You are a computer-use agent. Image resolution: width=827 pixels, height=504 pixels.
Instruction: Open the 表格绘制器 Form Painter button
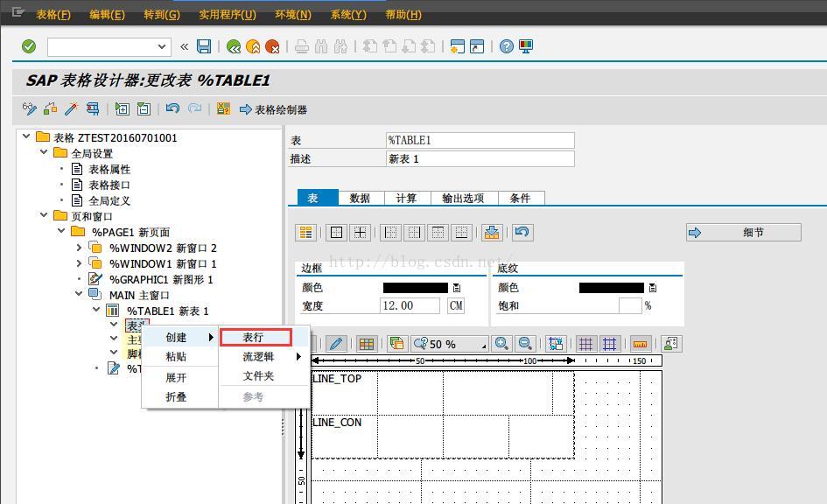coord(273,109)
